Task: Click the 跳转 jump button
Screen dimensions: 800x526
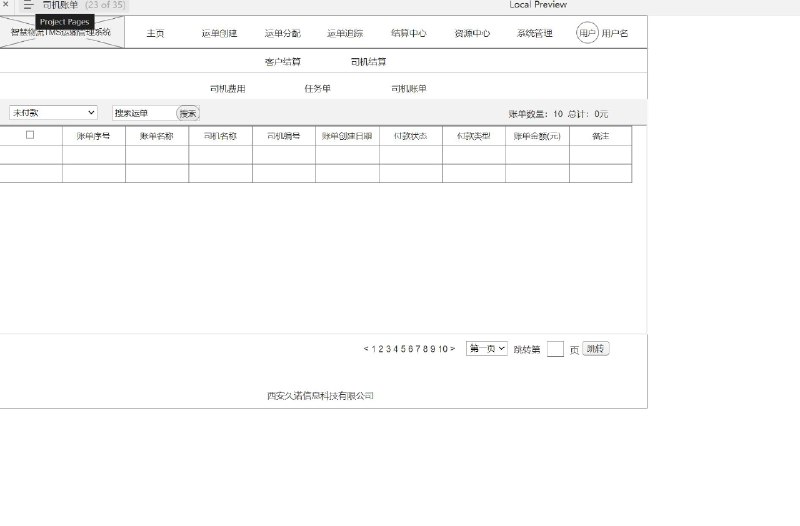Action: (x=596, y=349)
